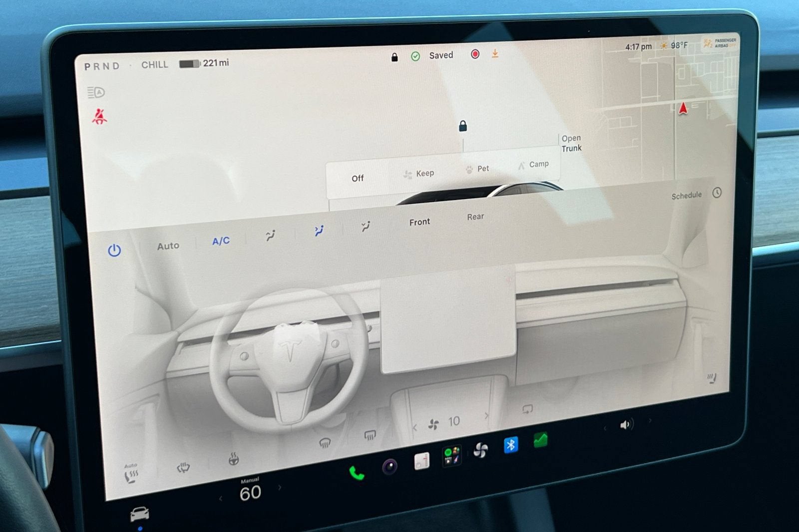The image size is (799, 532).
Task: Toggle the heated steering wheel icon
Action: click(233, 459)
